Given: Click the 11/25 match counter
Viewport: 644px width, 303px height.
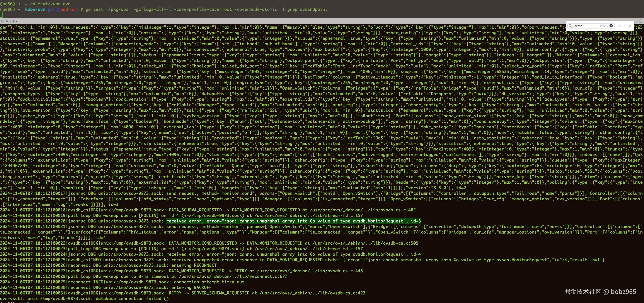Looking at the screenshot, I should coord(603,26).
